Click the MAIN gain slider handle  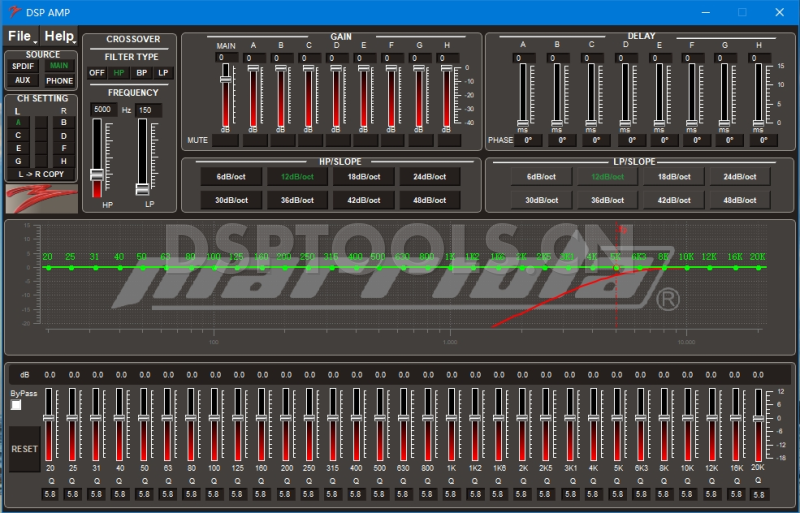tap(225, 79)
